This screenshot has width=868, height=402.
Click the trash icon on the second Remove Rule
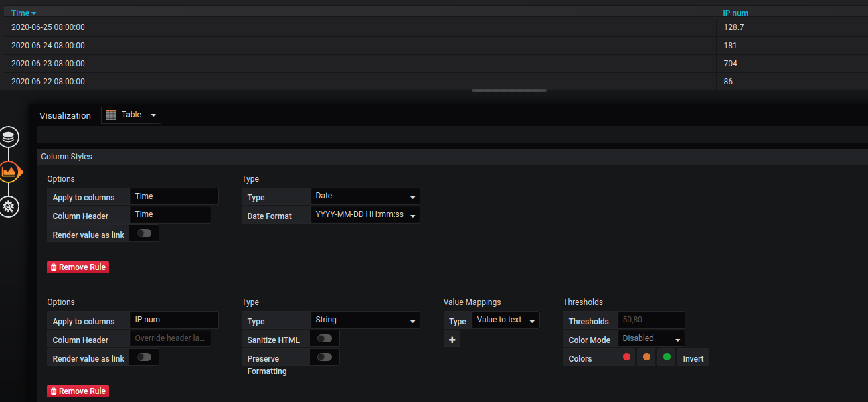pos(54,391)
